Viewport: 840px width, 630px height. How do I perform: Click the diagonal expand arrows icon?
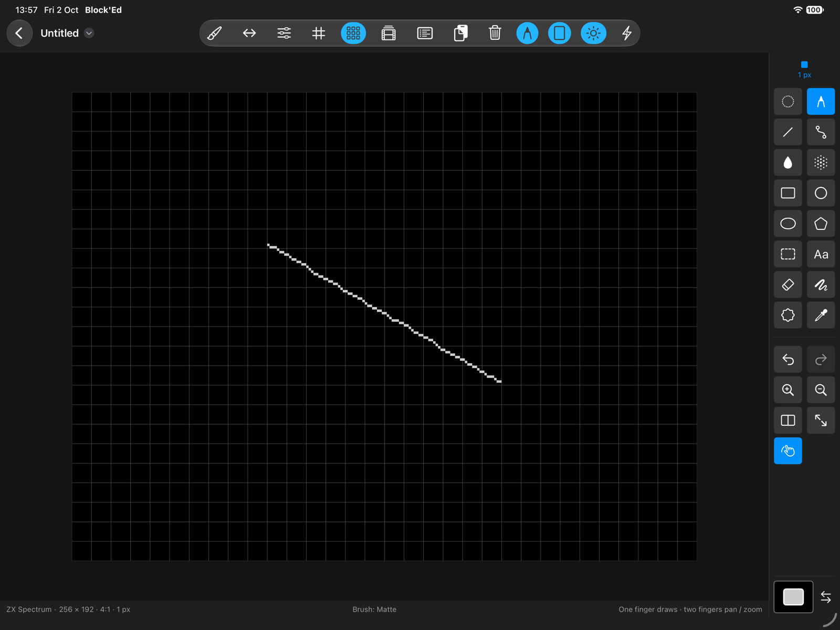pos(821,420)
